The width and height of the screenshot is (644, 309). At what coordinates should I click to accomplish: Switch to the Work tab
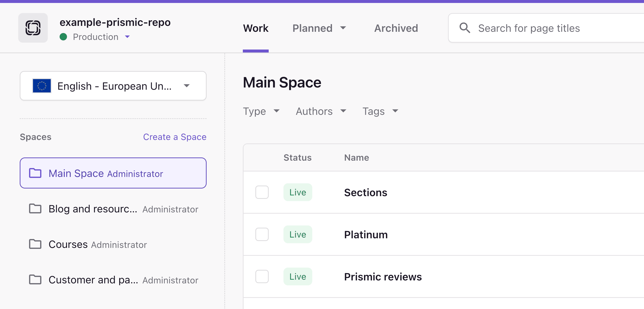[x=255, y=28]
